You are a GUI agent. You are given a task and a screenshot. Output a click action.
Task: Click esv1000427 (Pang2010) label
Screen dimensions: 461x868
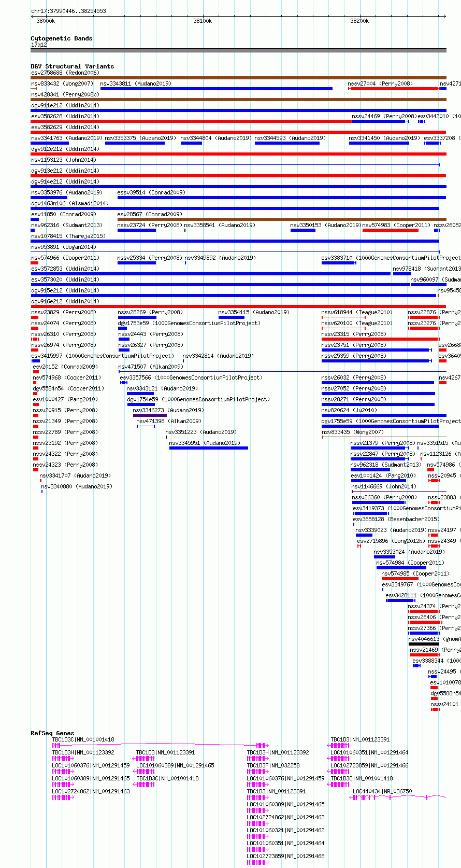pos(65,399)
